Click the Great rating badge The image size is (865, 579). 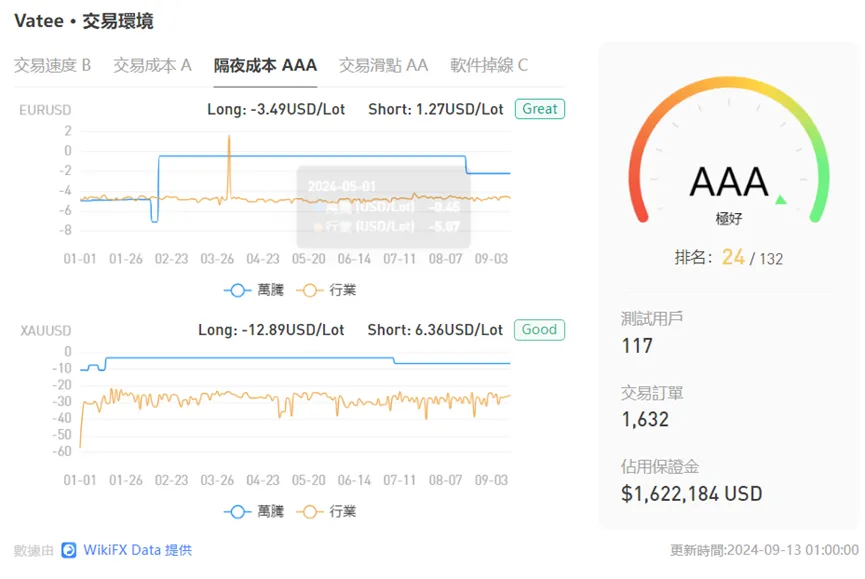tap(540, 109)
